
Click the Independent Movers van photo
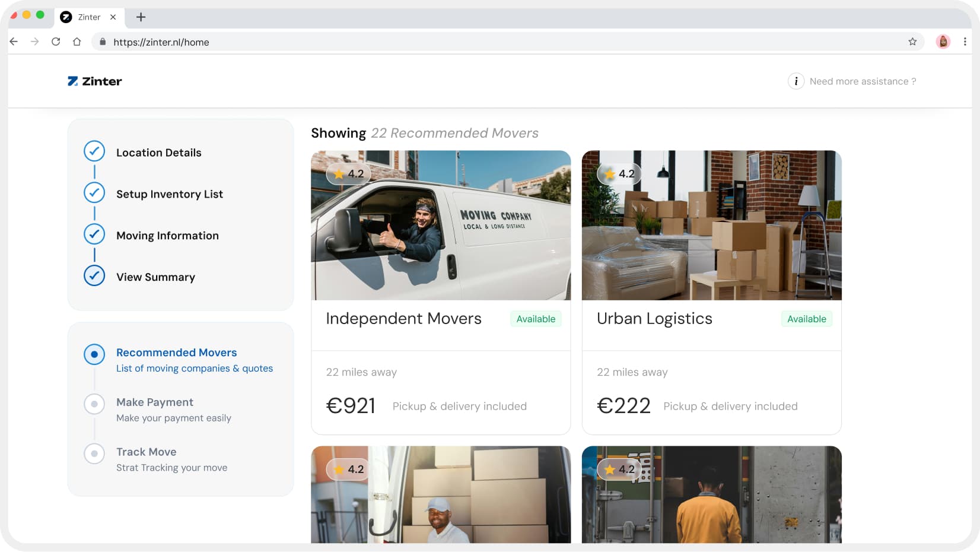point(440,226)
